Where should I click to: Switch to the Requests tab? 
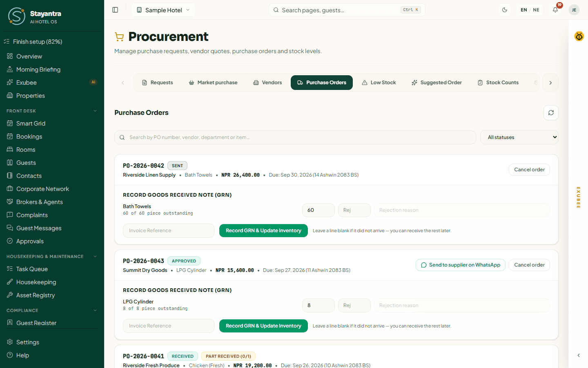click(x=158, y=83)
